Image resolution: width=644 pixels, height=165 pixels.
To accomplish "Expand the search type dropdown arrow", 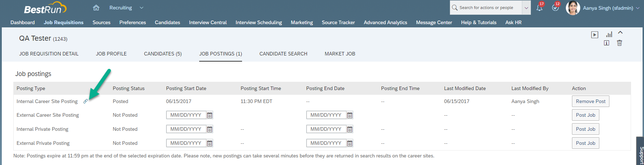I will [526, 8].
